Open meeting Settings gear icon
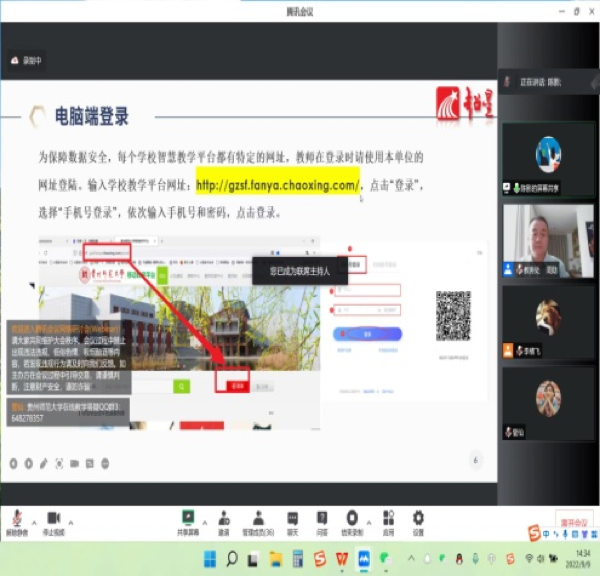Screen dimensions: 600x576 [418, 519]
